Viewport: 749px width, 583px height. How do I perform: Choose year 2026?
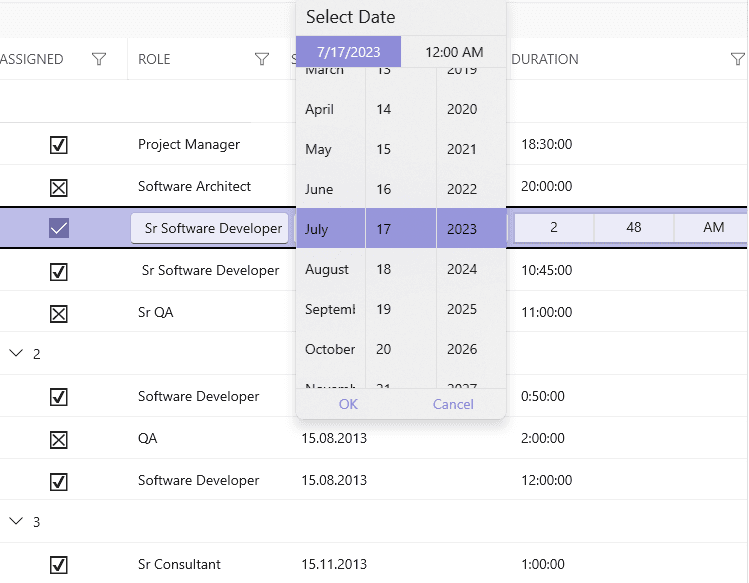[471, 349]
